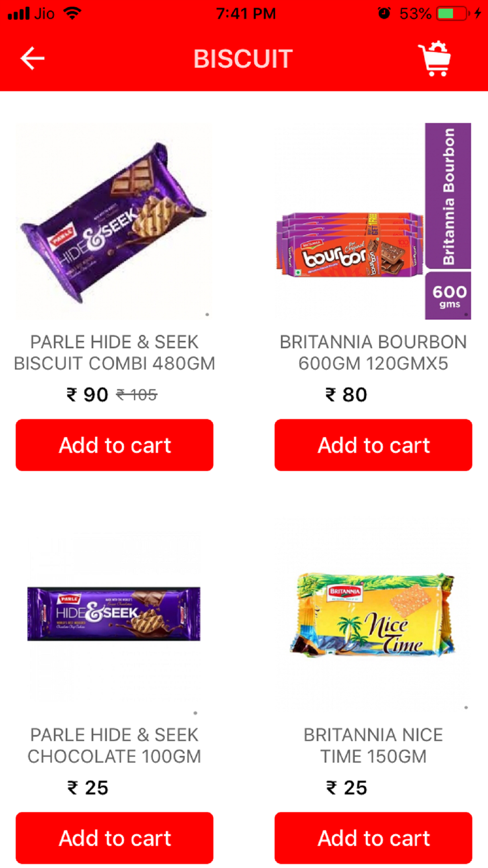Select the Parle Hide & Seek Chocolate title

tap(115, 745)
